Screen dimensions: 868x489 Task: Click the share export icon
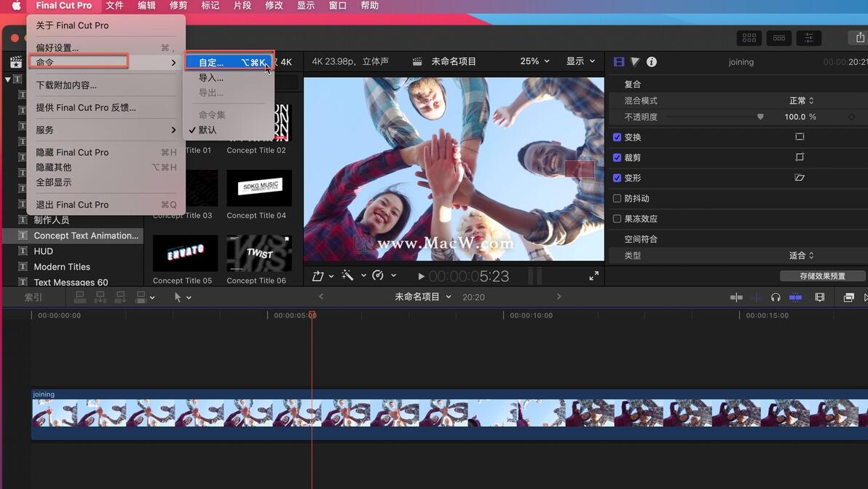click(860, 38)
